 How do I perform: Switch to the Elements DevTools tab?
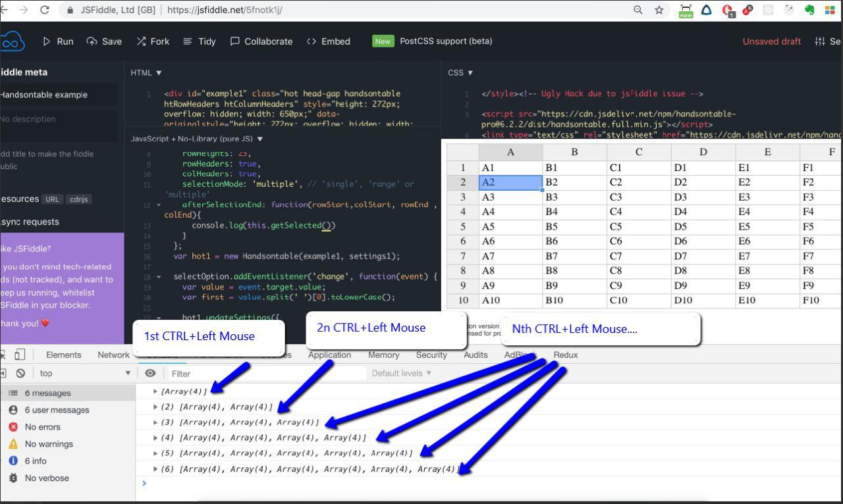pos(64,355)
